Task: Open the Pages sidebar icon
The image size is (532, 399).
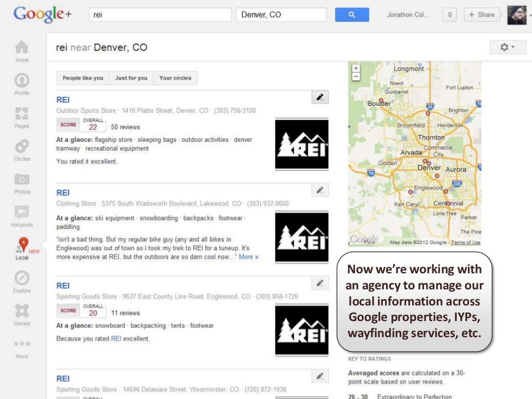Action: (x=22, y=113)
